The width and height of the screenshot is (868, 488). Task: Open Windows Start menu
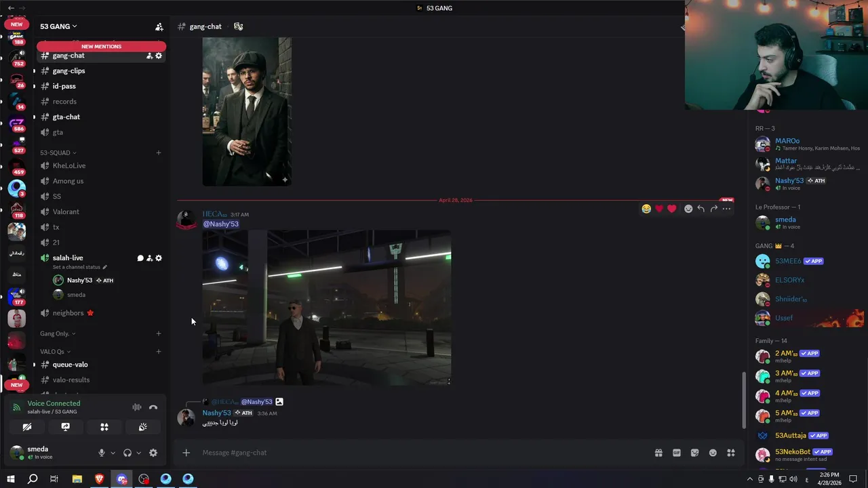point(11,479)
